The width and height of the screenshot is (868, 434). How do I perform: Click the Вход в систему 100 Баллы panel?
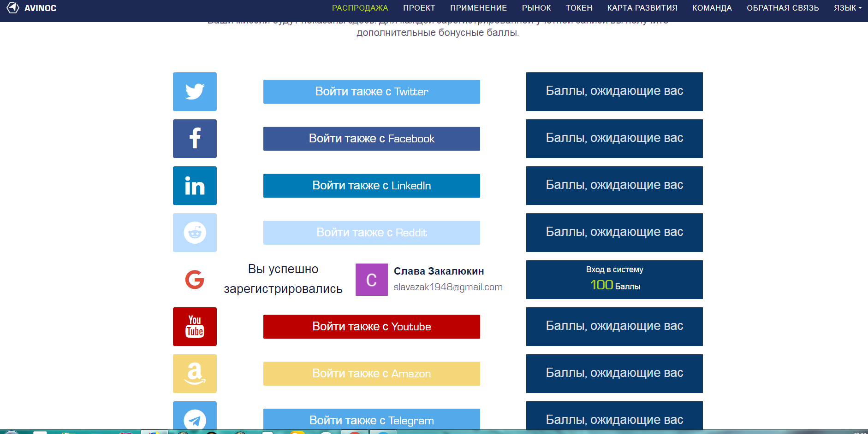point(614,280)
